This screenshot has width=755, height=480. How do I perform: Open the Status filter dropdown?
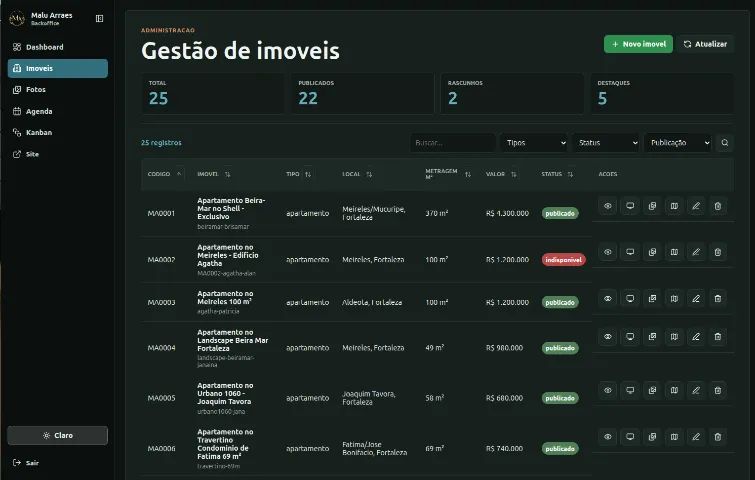click(x=606, y=143)
